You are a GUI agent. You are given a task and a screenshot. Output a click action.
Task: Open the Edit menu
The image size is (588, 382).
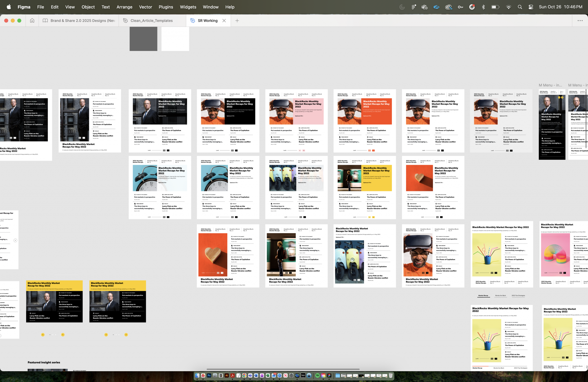55,7
